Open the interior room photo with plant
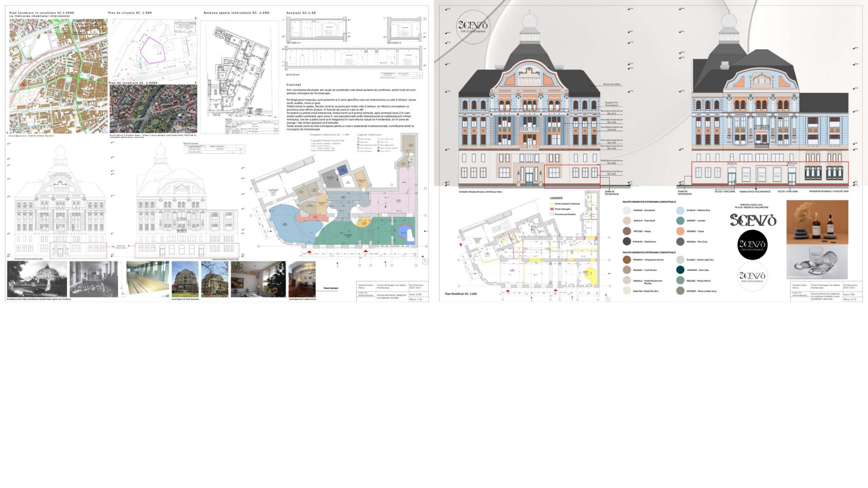The image size is (868, 488). 258,279
